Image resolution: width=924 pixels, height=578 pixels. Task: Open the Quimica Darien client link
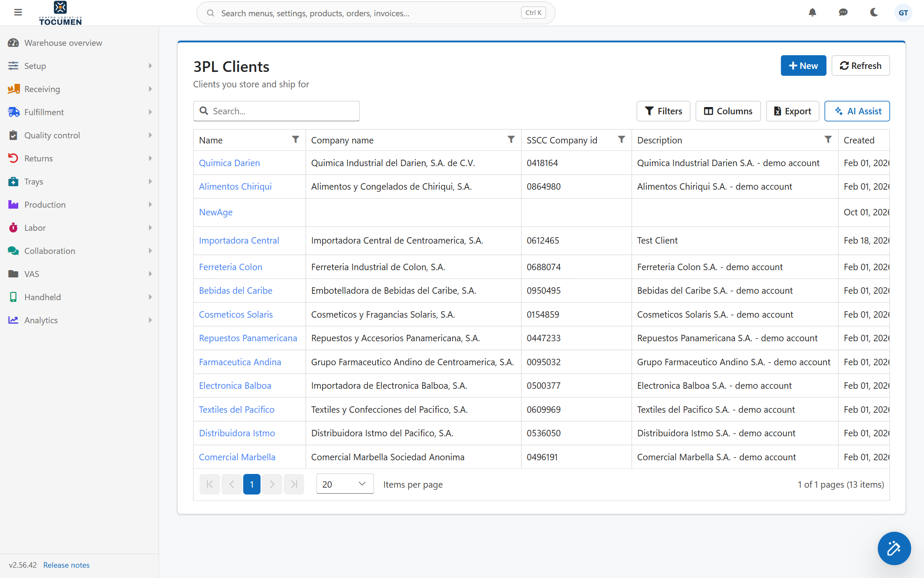pos(229,163)
